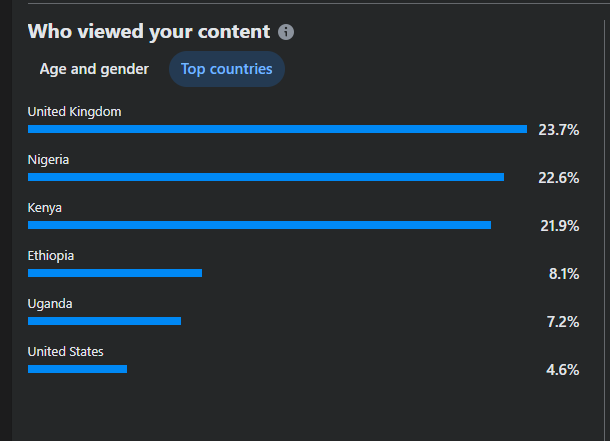Screen dimensions: 610x441
Task: Click the info icon beside the heading
Action: pos(287,32)
